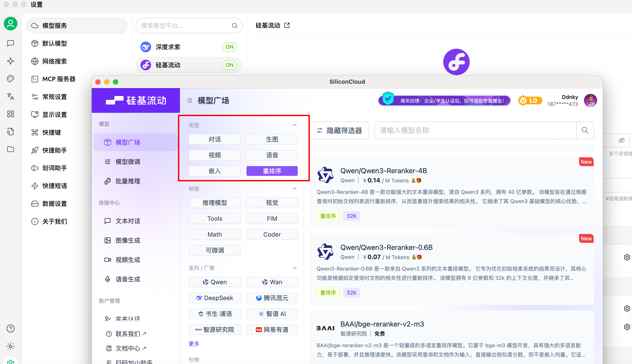Screen dimensions: 632x364
Task: Select the 视频 type filter
Action: tap(215, 155)
